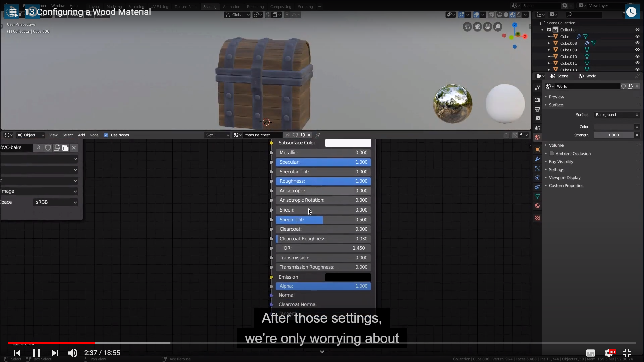Click the Roughness value field
This screenshot has height=362, width=644.
tap(323, 181)
